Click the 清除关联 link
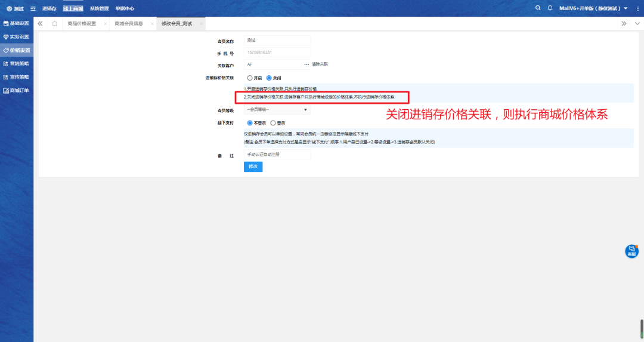 (320, 64)
